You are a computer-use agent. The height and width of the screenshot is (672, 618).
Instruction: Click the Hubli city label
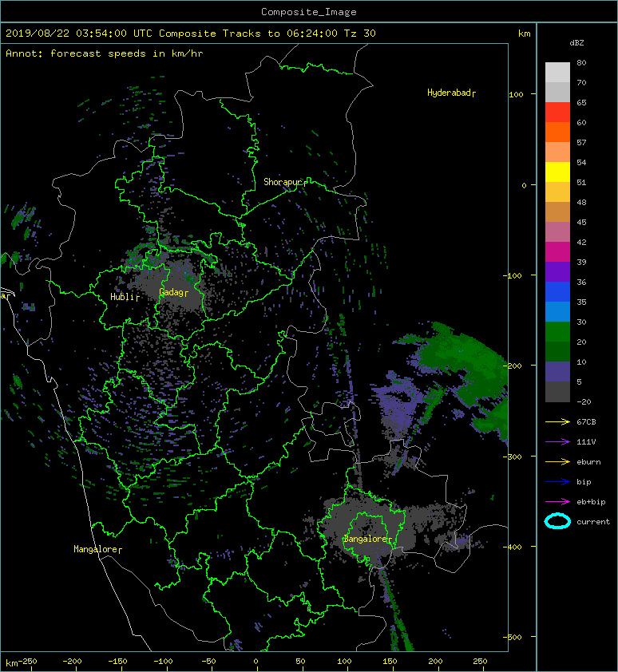tap(125, 297)
